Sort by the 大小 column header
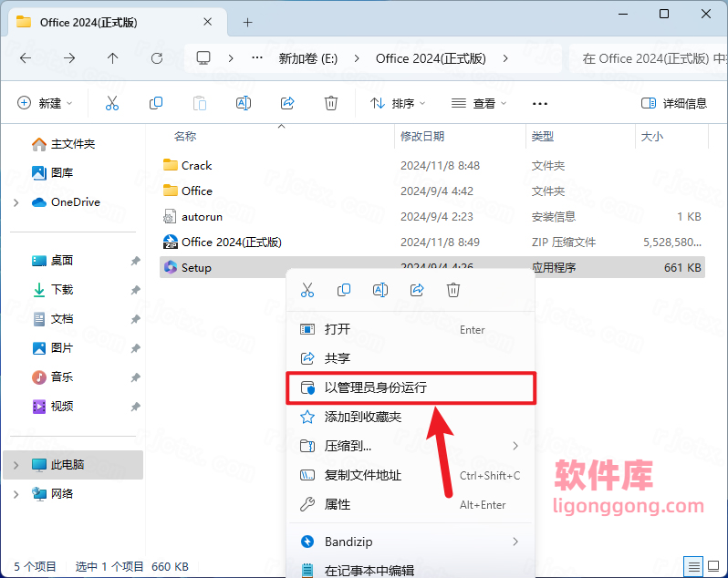The image size is (728, 578). point(652,137)
